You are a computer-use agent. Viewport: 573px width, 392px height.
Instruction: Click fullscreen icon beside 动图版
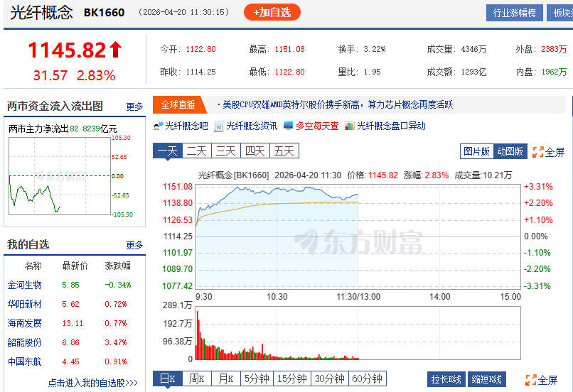pyautogui.click(x=538, y=152)
